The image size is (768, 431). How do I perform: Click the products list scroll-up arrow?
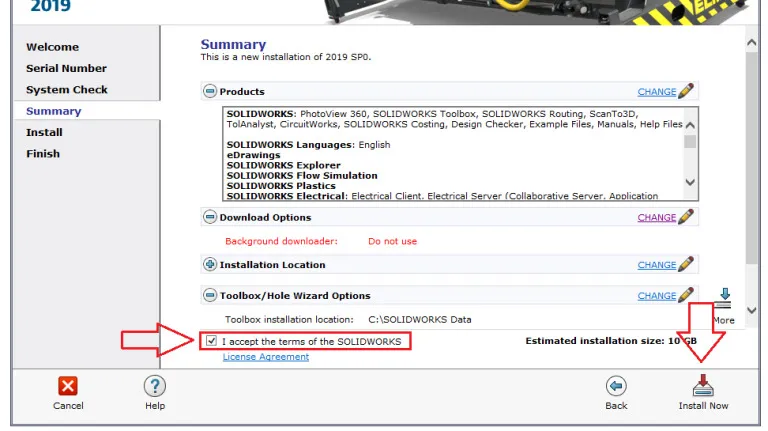690,125
